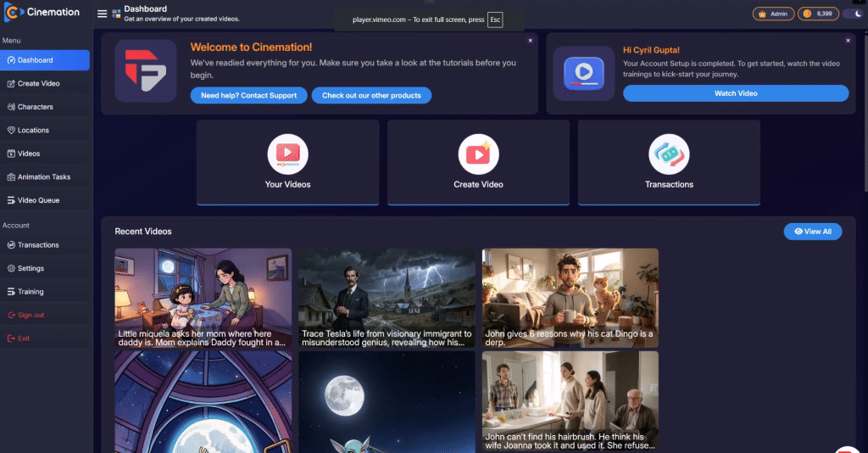Close the Welcome to Cinemation banner

530,40
